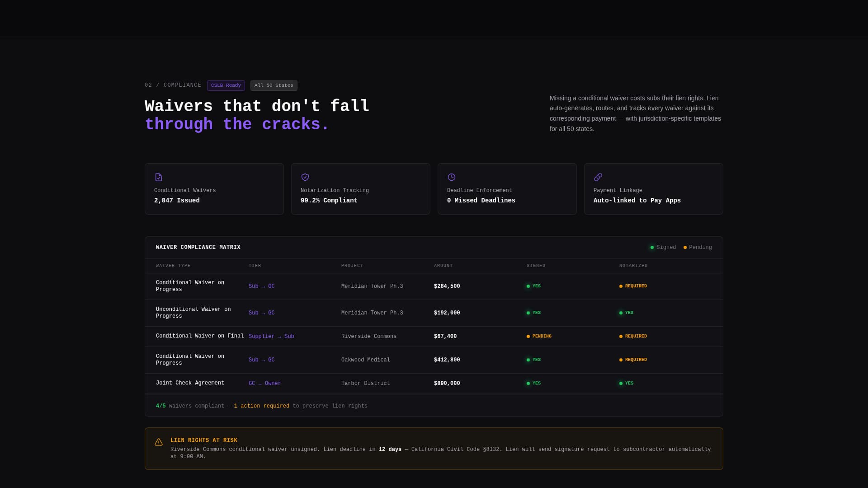Click the Pending legend indicator

(x=698, y=248)
